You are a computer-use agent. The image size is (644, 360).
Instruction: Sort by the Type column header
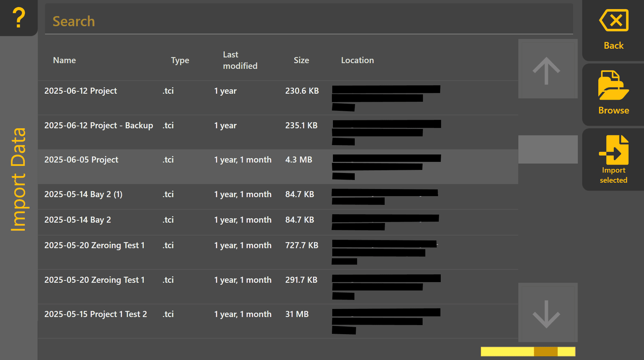(x=180, y=60)
